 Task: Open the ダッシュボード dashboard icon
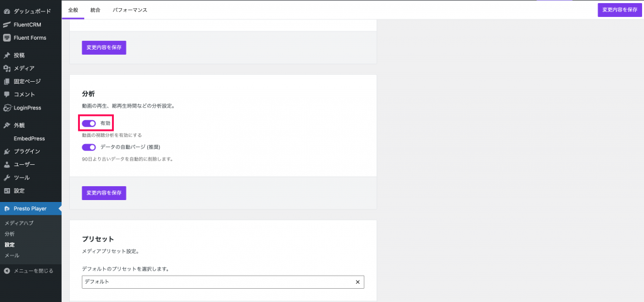click(x=6, y=11)
